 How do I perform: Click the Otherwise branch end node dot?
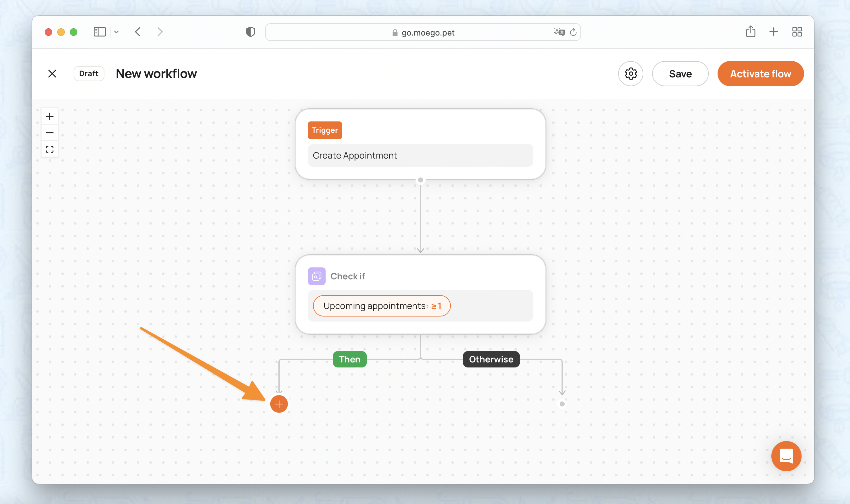[x=562, y=404]
